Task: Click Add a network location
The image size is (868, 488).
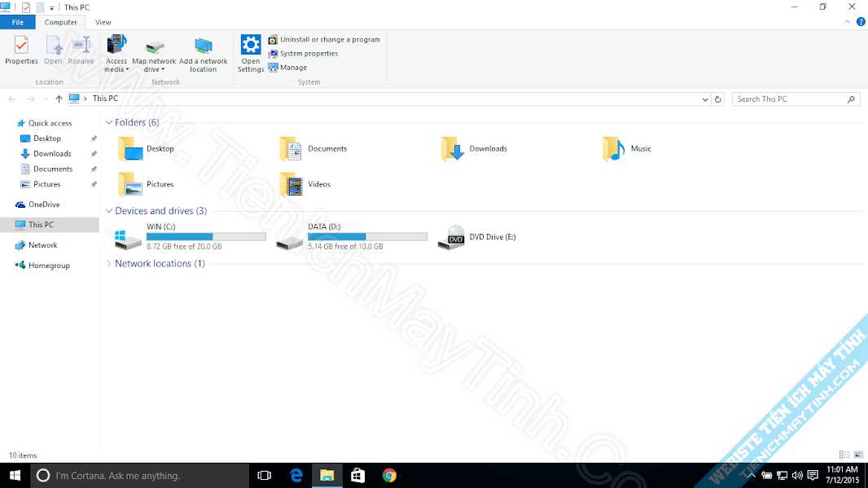Action: click(x=204, y=55)
